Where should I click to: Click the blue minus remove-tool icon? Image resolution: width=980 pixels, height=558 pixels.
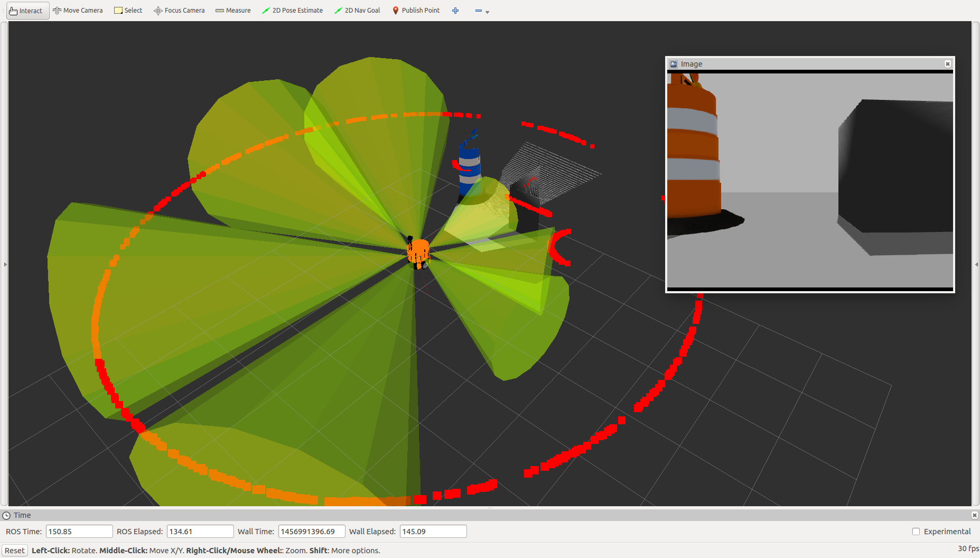pos(478,11)
